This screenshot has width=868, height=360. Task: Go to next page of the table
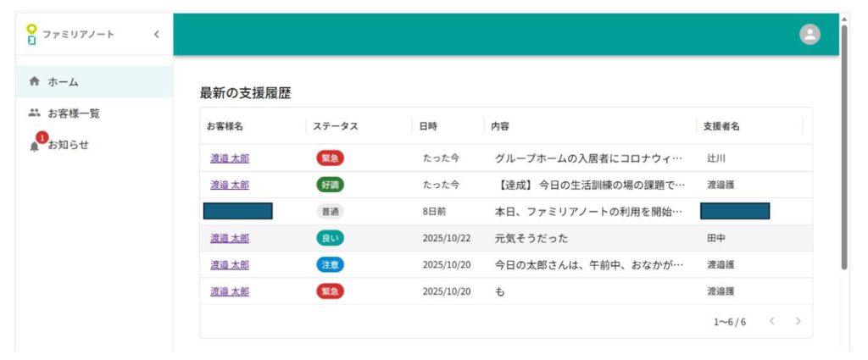click(x=798, y=321)
